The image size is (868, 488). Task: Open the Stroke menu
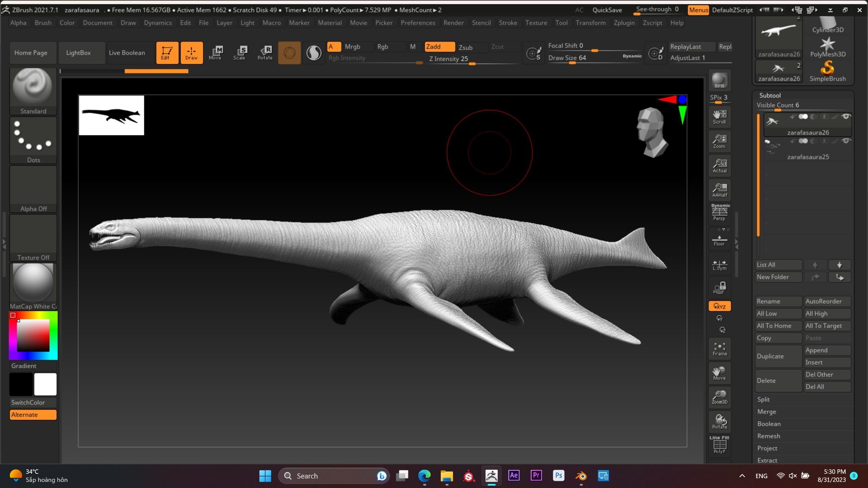pyautogui.click(x=508, y=23)
